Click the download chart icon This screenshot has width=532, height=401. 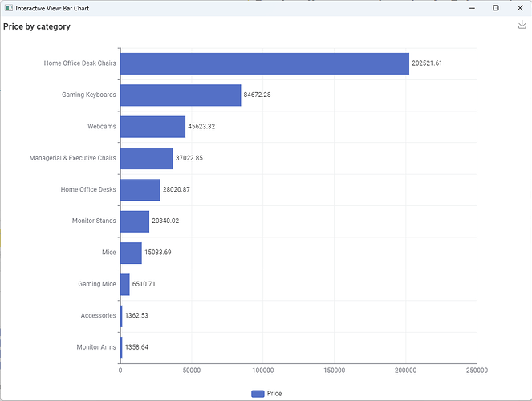522,25
